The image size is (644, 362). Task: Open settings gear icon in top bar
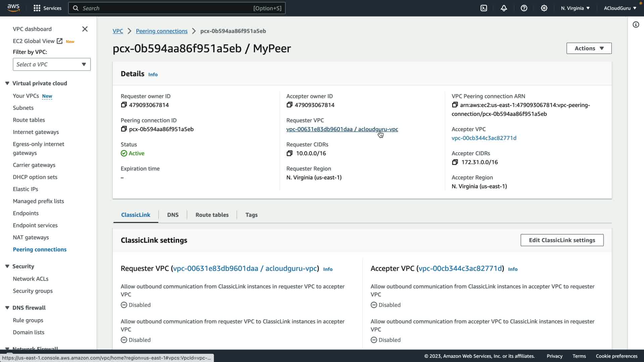(x=544, y=8)
